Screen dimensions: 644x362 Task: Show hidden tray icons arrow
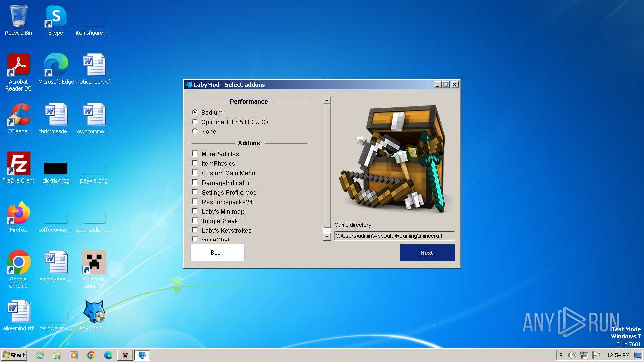coord(561,355)
